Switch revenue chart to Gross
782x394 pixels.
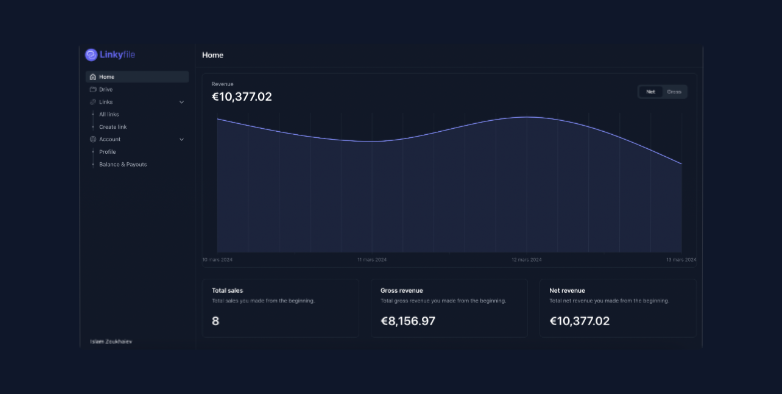[674, 92]
